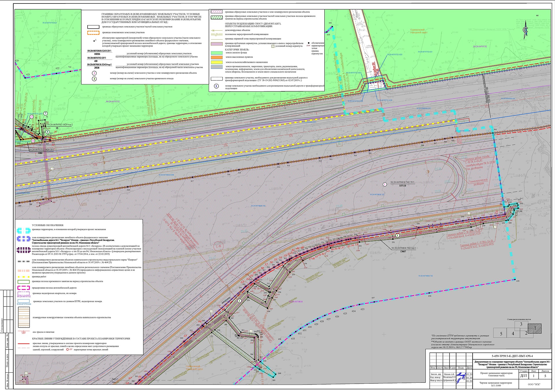Click the "КАТЕГОРИИ ЗЕМЕЛЬ" legend heading
Screen dimensions: 555x392
pyautogui.click(x=237, y=50)
